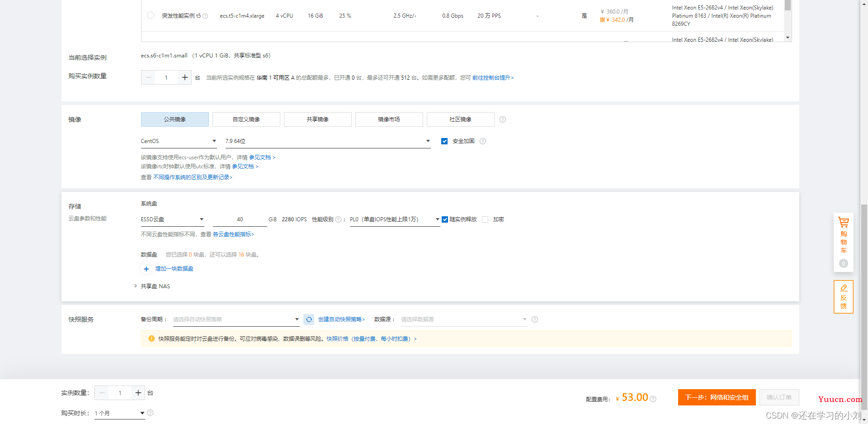This screenshot has height=424, width=868.
Task: Click help icon beside data source dropdown
Action: [535, 319]
